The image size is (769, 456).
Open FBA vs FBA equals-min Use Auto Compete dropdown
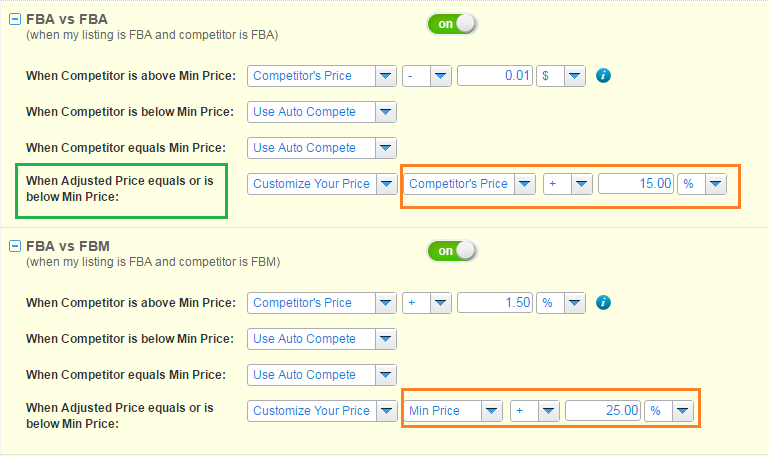(385, 148)
